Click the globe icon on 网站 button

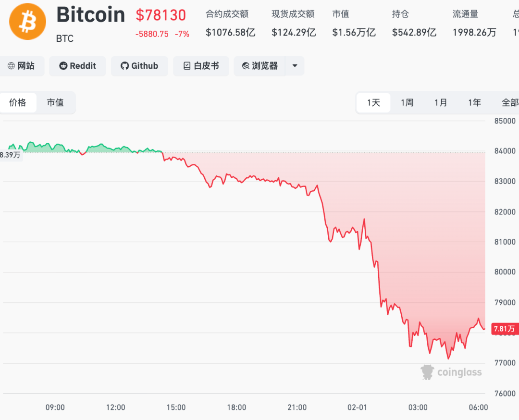click(x=10, y=66)
